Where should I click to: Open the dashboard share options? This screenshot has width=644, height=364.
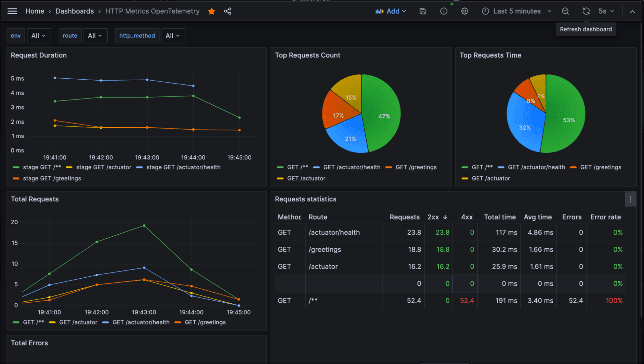click(x=227, y=11)
